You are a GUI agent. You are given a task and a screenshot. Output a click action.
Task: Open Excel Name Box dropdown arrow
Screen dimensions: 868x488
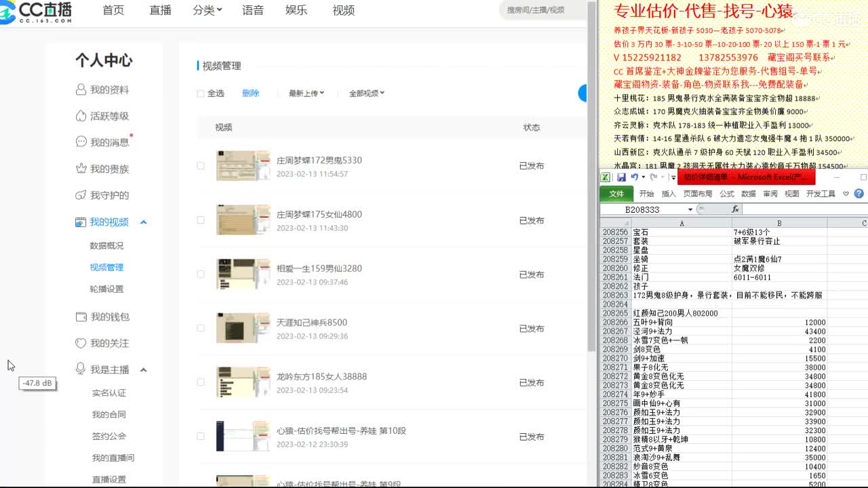point(690,209)
